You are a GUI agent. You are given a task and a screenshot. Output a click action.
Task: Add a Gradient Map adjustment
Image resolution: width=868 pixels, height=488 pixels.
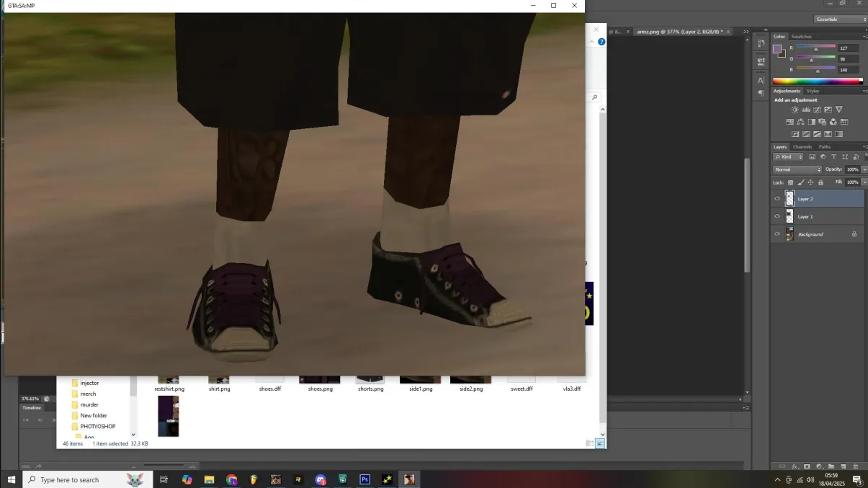point(838,134)
